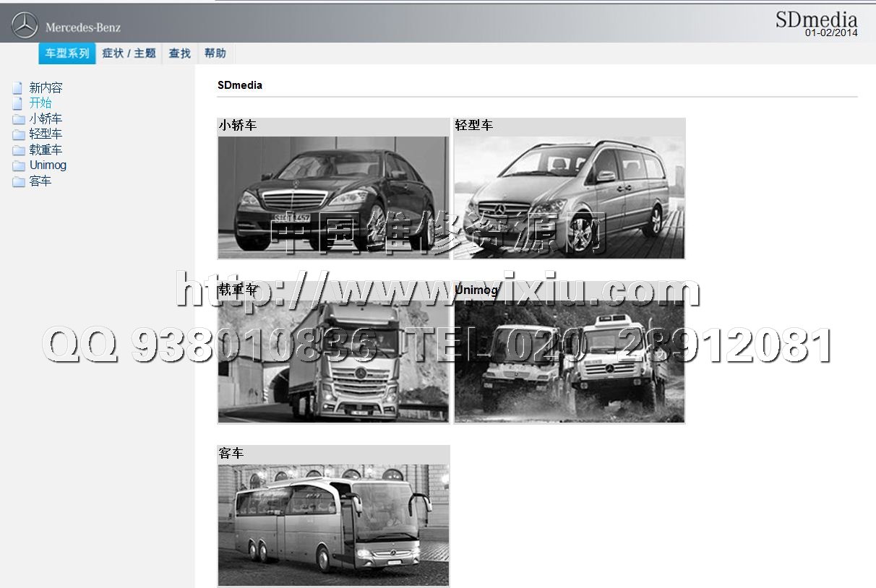
Task: Open the 帮助 tab
Action: (215, 53)
